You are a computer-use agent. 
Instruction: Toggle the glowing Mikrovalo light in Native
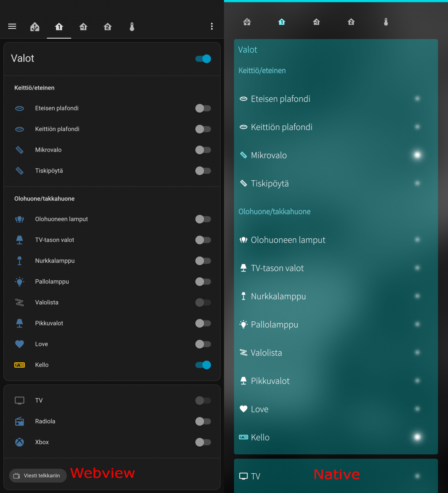pyautogui.click(x=417, y=155)
